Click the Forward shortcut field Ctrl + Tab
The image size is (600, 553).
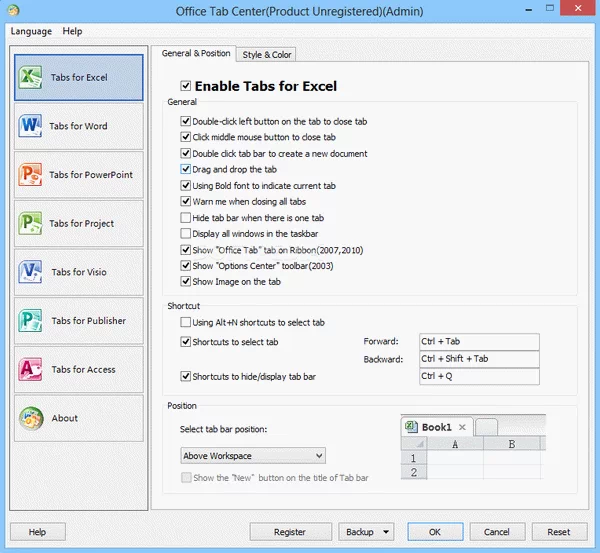pos(478,342)
